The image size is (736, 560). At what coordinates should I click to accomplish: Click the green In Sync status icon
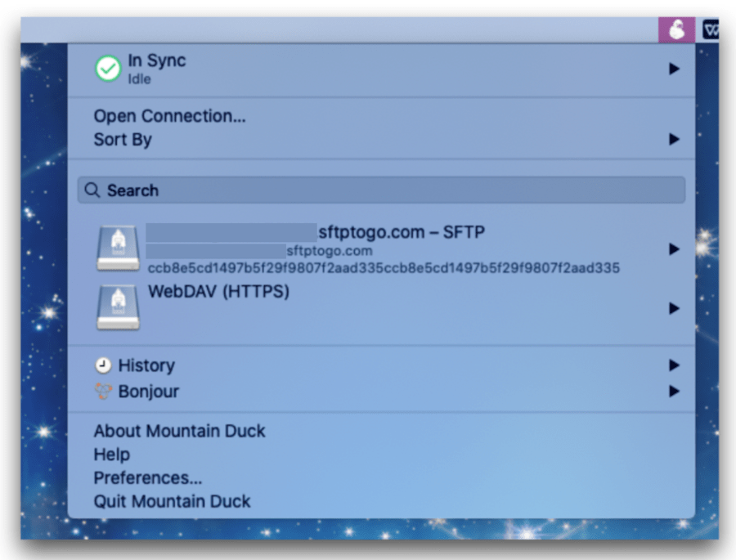tap(107, 69)
